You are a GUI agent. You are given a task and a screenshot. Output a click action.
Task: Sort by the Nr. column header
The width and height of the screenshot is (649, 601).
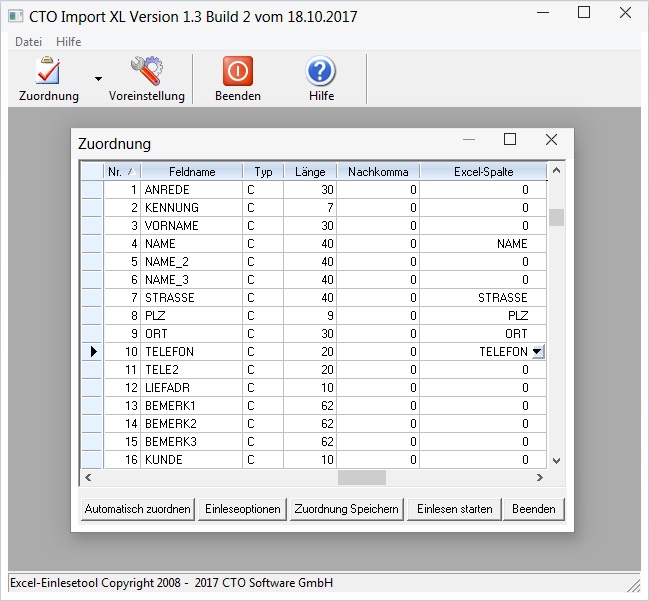(122, 172)
